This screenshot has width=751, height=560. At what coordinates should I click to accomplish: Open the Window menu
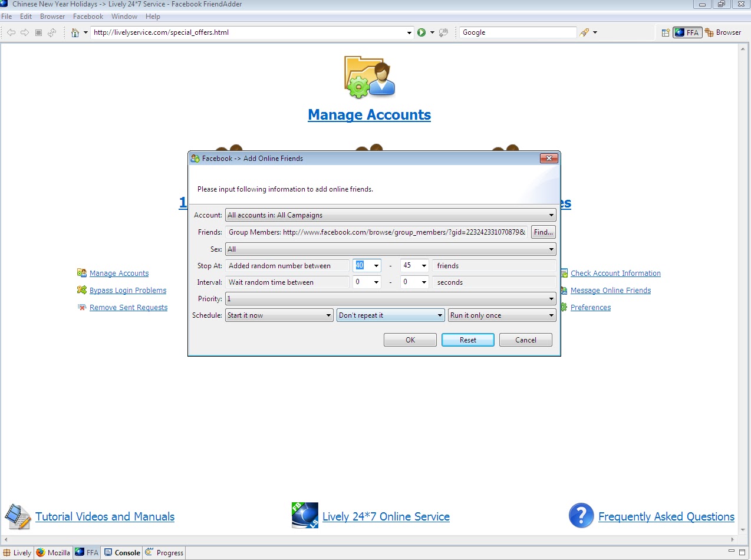(x=124, y=17)
